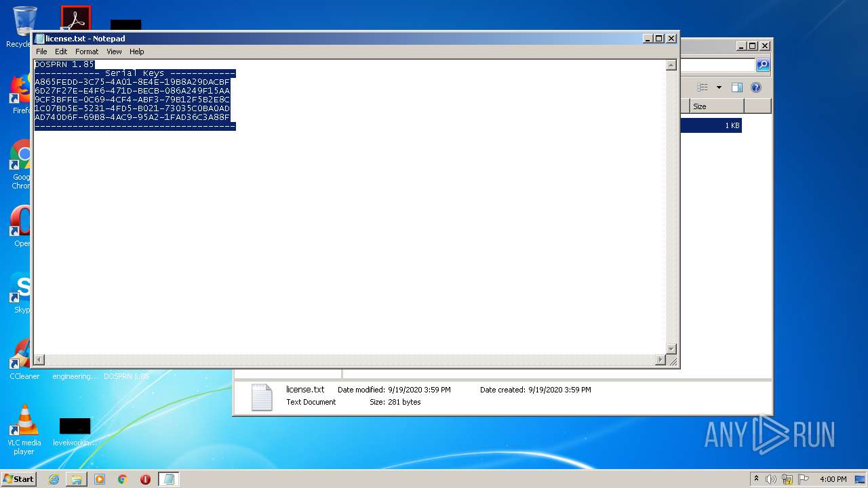
Task: Click the Notepad title bar icon
Action: [x=40, y=39]
